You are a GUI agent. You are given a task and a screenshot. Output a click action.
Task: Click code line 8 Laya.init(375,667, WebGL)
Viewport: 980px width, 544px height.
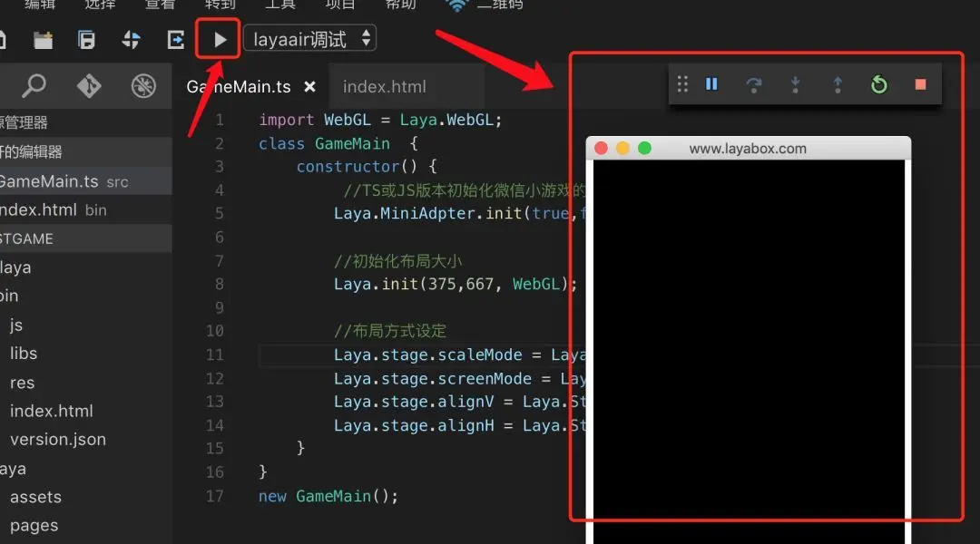455,284
